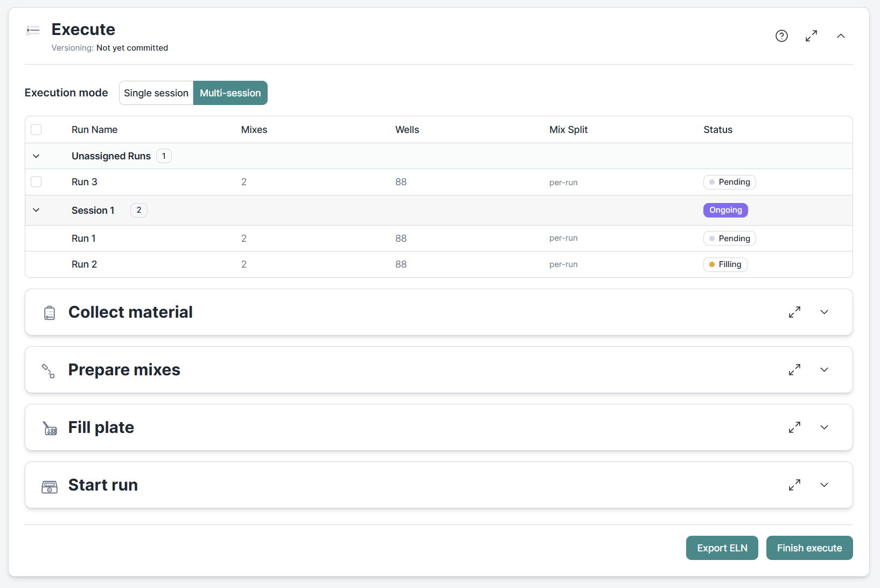Check the checkbox next to Run 3
The height and width of the screenshot is (588, 880).
click(x=36, y=182)
